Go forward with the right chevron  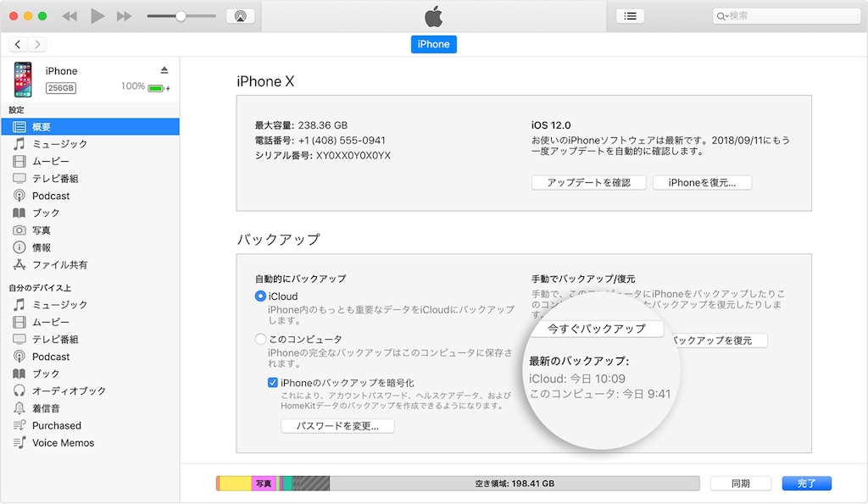click(37, 44)
